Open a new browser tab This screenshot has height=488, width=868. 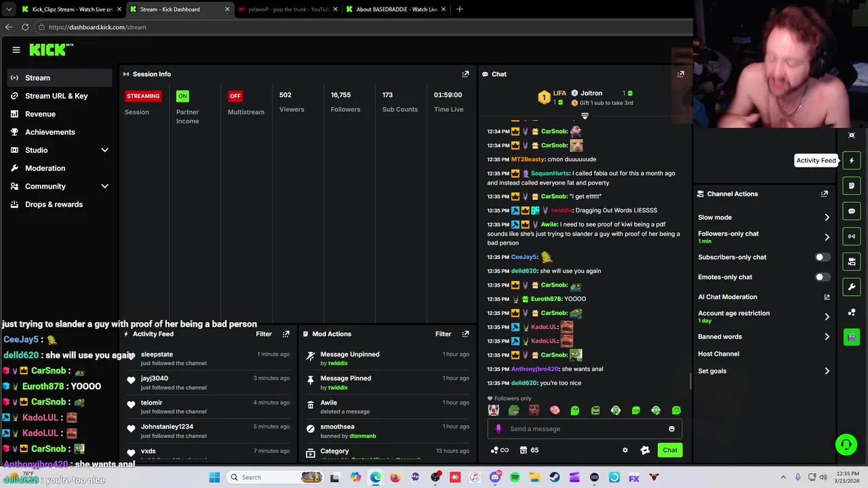460,9
